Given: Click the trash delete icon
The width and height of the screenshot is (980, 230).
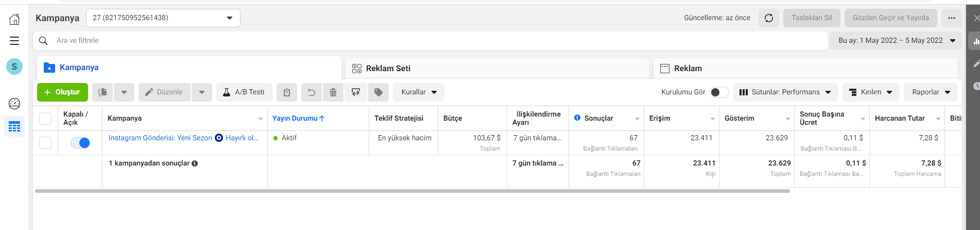Looking at the screenshot, I should click(x=333, y=92).
